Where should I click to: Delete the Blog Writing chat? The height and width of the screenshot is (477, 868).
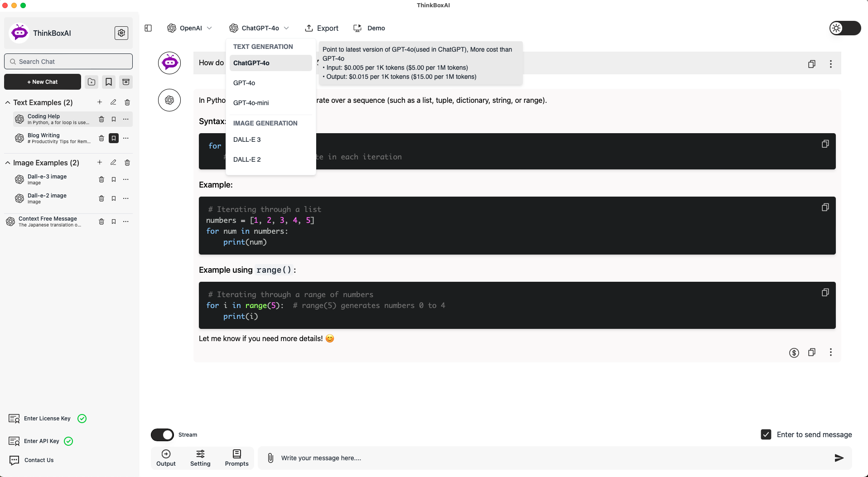101,138
